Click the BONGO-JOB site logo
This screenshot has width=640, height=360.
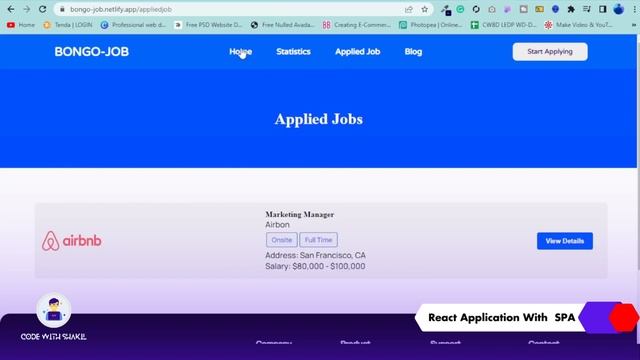point(92,52)
